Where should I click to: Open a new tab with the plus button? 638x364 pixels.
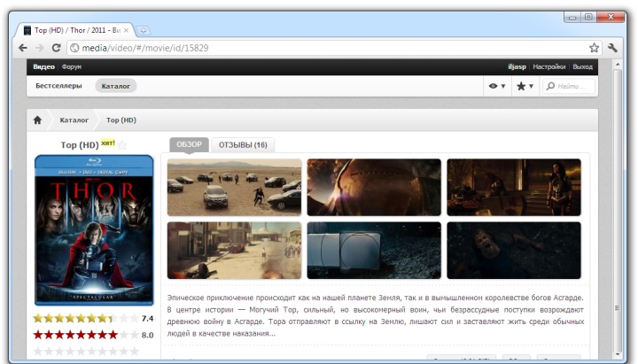click(x=144, y=30)
